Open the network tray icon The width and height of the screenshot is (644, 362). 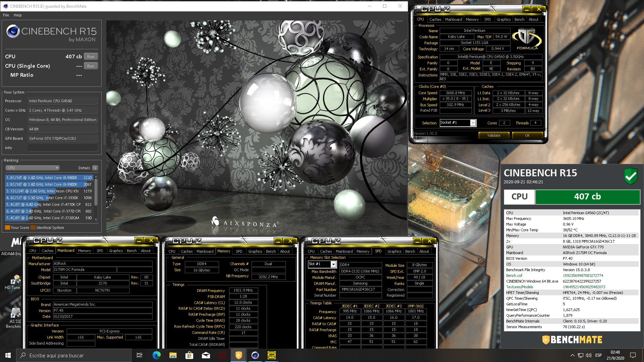(x=581, y=355)
